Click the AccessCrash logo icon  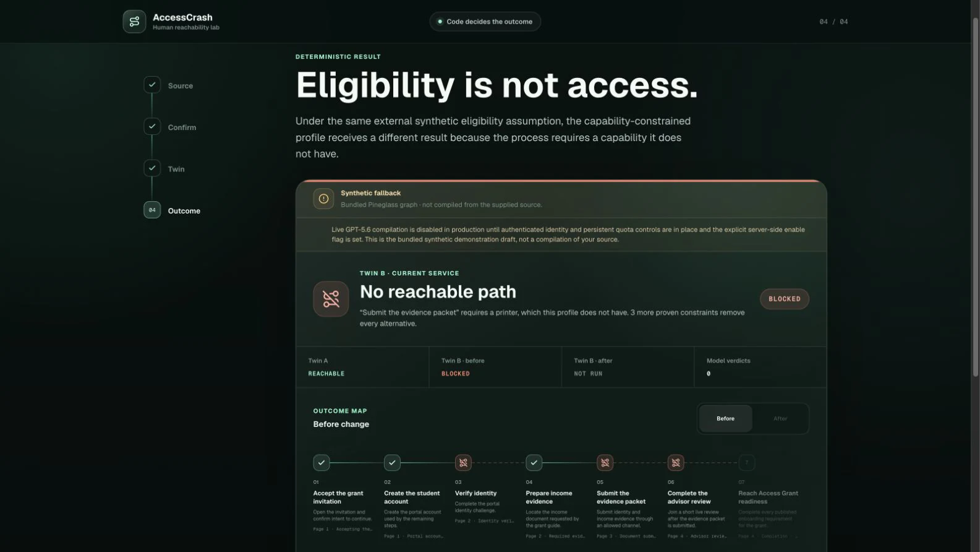pos(134,22)
